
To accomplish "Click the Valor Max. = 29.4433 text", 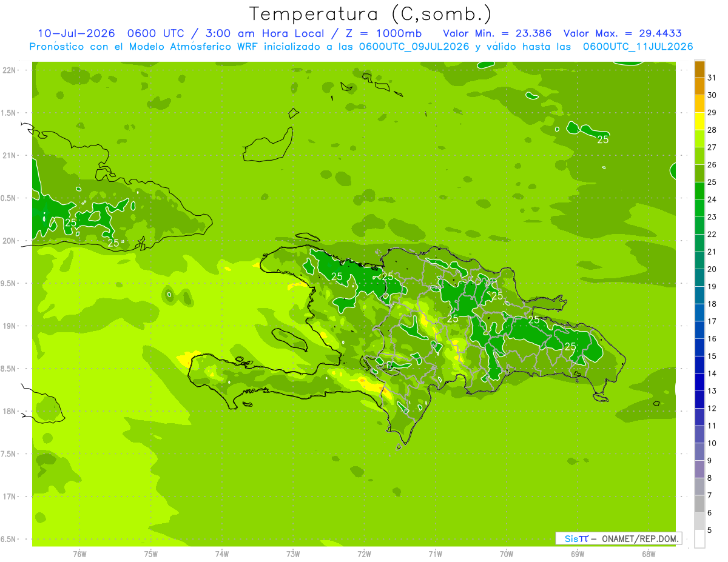I will [x=627, y=33].
